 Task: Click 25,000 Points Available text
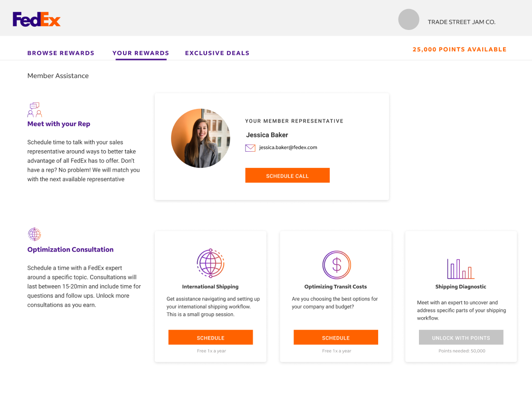459,49
